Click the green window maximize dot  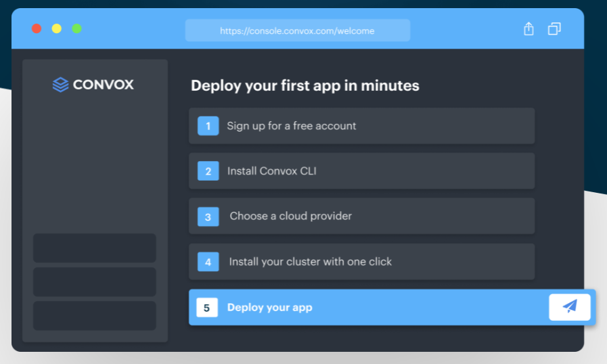(x=76, y=28)
